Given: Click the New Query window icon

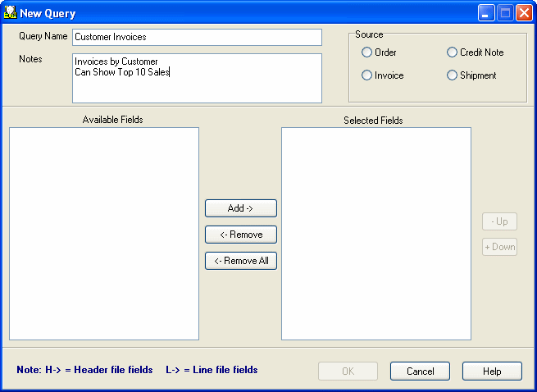Looking at the screenshot, I should click(11, 13).
